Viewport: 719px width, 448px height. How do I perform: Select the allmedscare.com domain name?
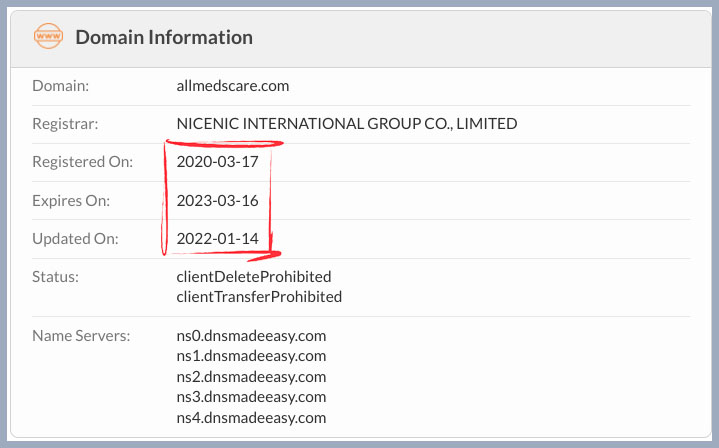[233, 86]
